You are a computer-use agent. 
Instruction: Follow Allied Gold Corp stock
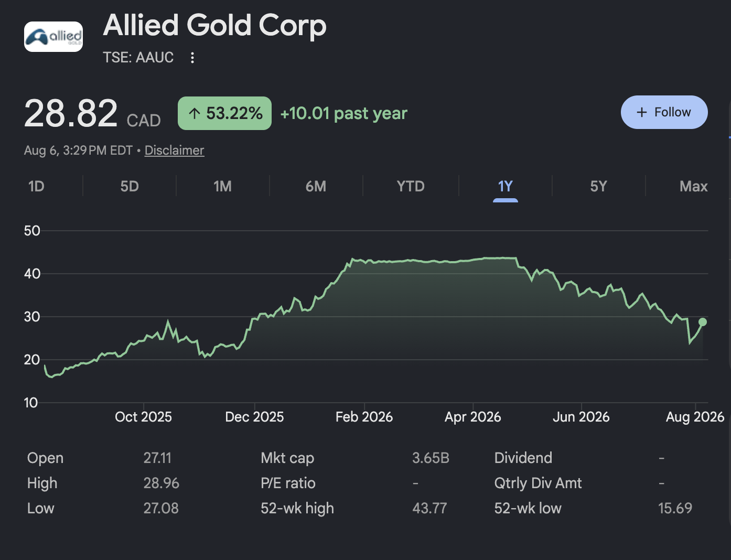tap(664, 112)
